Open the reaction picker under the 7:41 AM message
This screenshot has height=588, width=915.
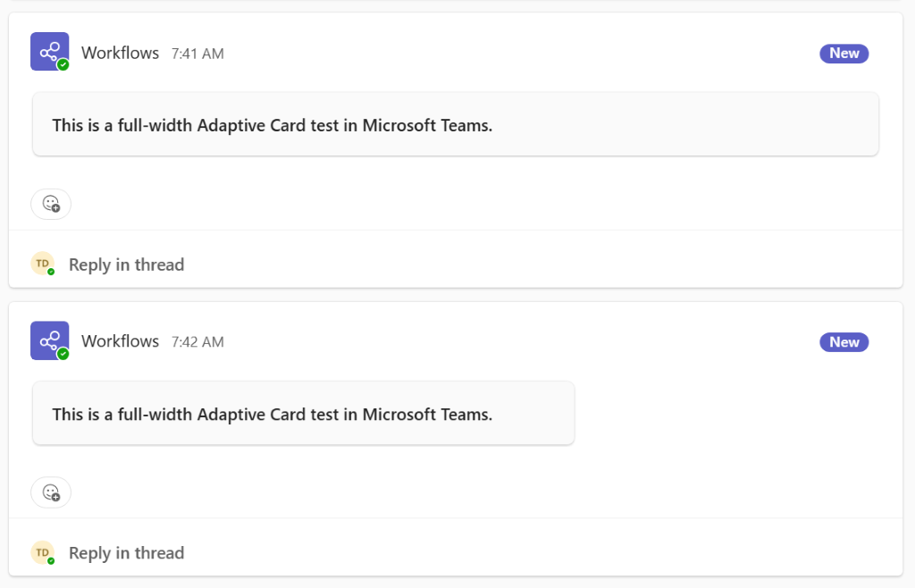tap(51, 204)
